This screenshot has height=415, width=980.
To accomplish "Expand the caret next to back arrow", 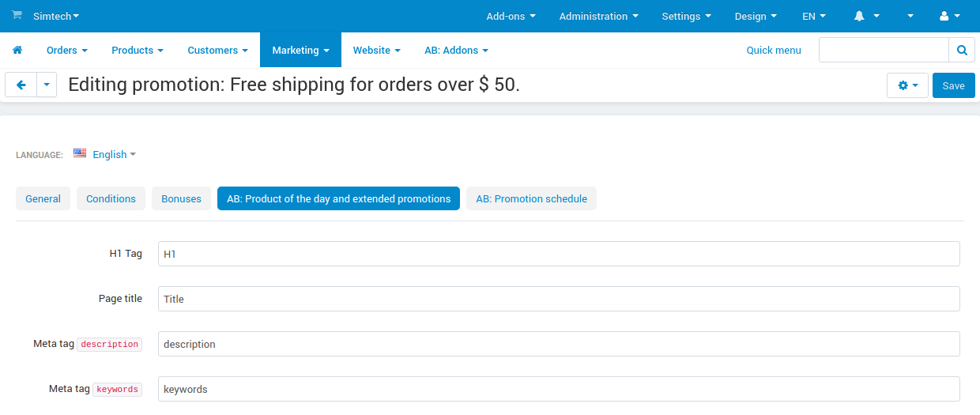I will [47, 85].
